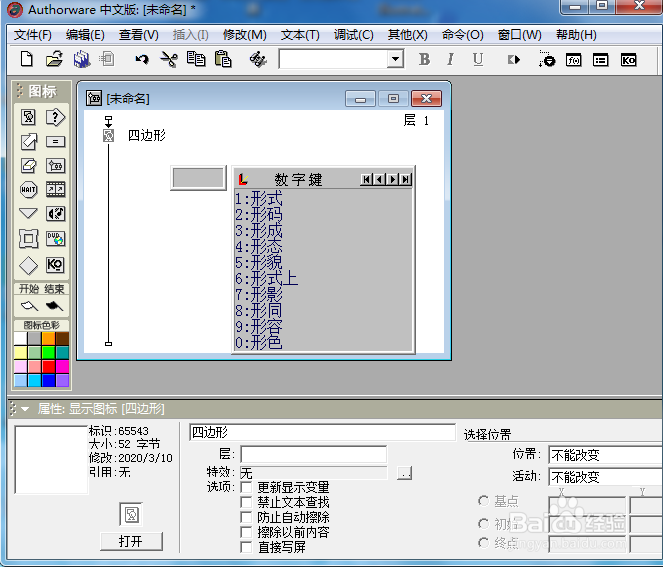Check the 擦除以前内容 option
Screen dimensions: 663x567
tap(246, 532)
